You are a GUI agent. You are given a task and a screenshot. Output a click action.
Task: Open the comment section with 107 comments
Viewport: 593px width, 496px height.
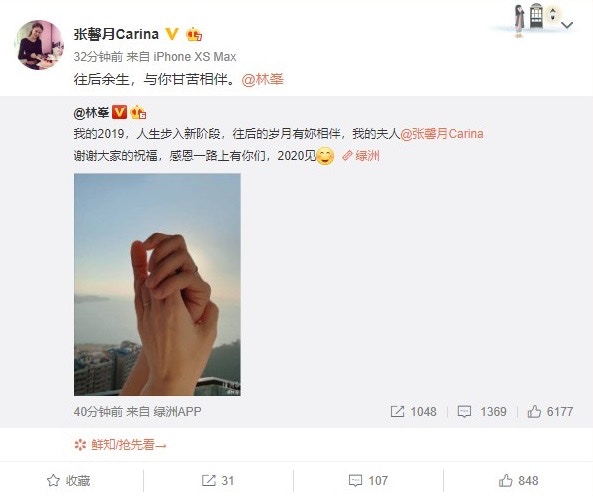tap(368, 480)
